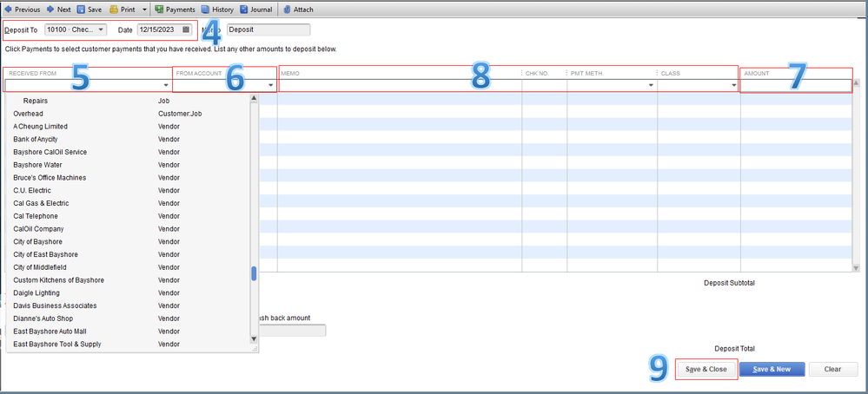The image size is (868, 394).
Task: Go to the Next deposit
Action: [x=59, y=10]
